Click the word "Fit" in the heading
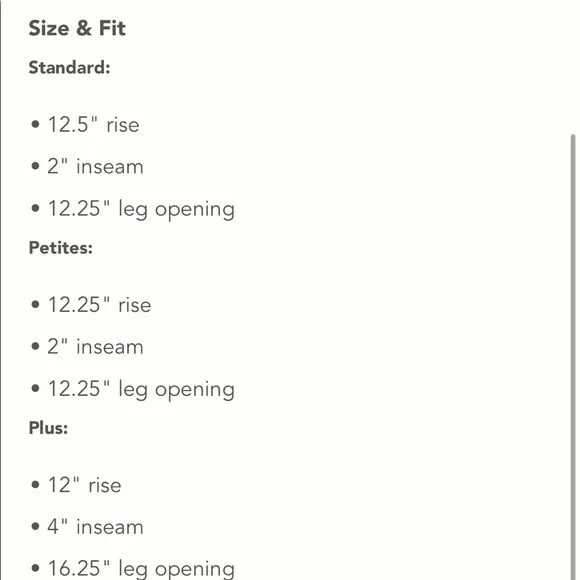The height and width of the screenshot is (580, 580). point(112,28)
